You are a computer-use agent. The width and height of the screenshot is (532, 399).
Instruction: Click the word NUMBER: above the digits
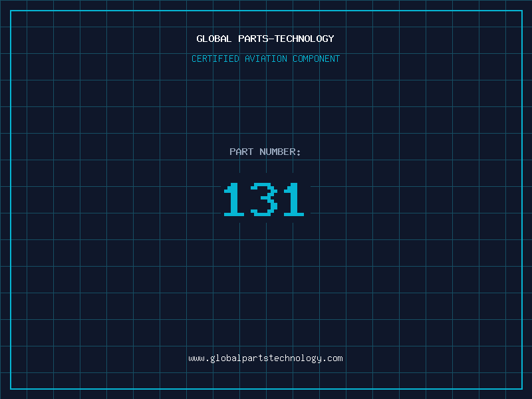point(280,152)
